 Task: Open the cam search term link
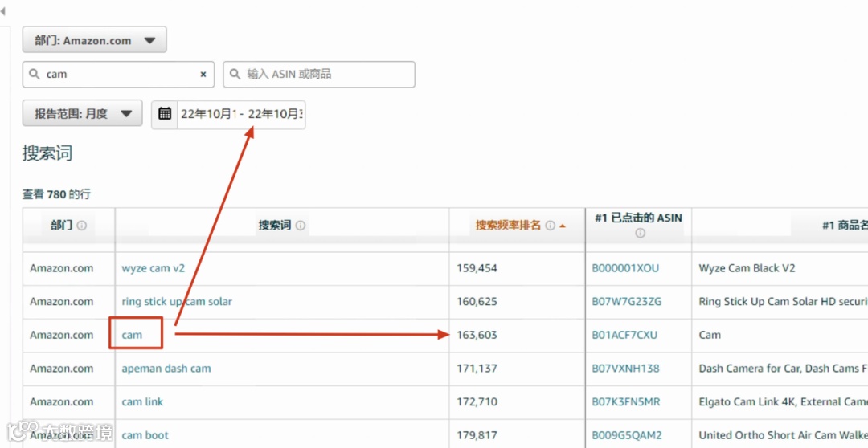point(132,335)
